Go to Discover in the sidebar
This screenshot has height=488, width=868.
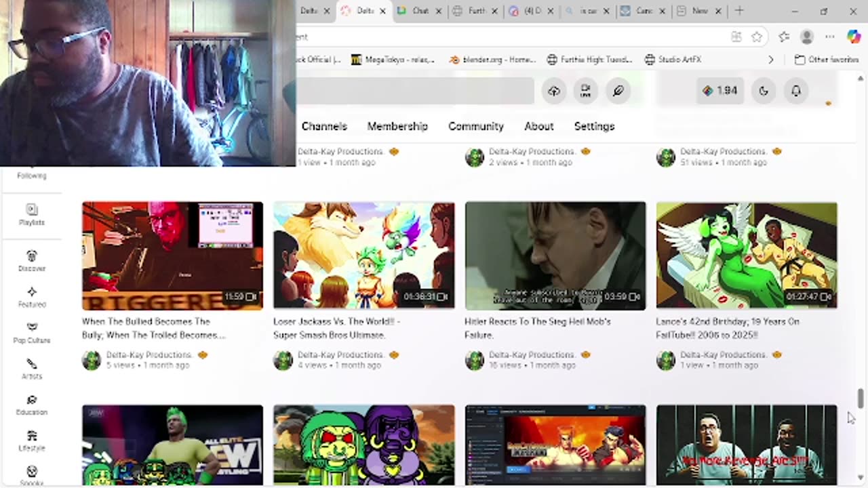(32, 261)
